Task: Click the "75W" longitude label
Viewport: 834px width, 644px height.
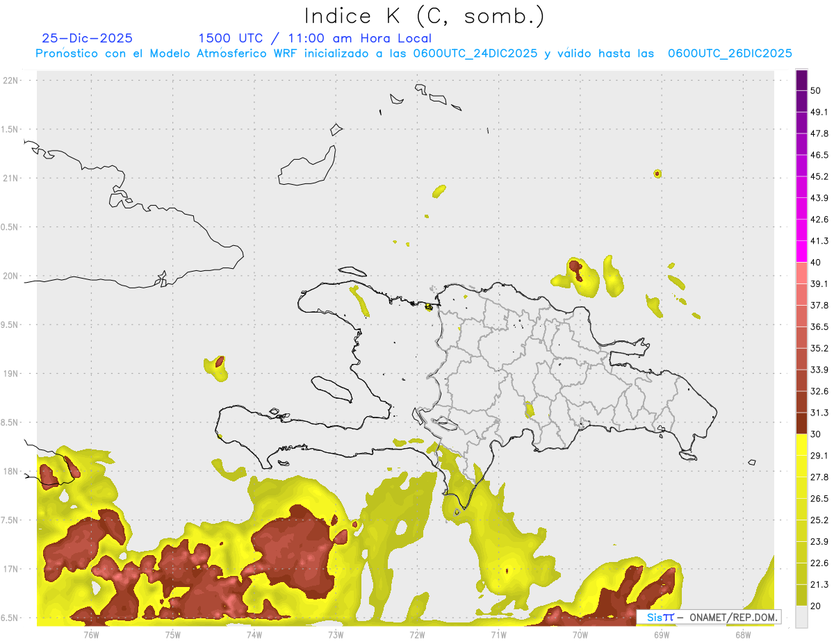Action: pos(173,634)
